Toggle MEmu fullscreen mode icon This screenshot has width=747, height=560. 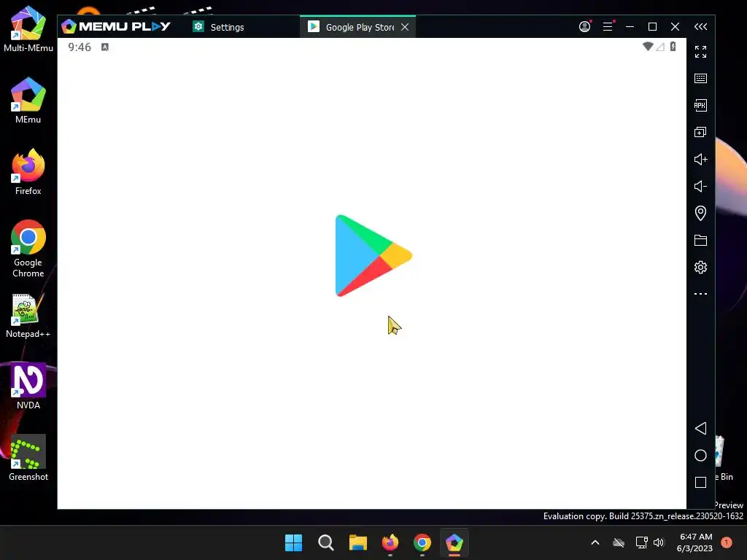click(700, 52)
